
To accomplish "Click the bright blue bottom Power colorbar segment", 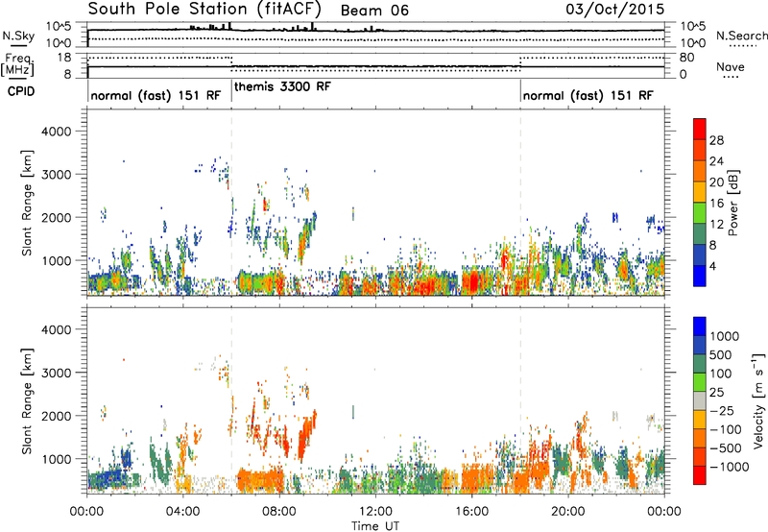I will tap(700, 277).
